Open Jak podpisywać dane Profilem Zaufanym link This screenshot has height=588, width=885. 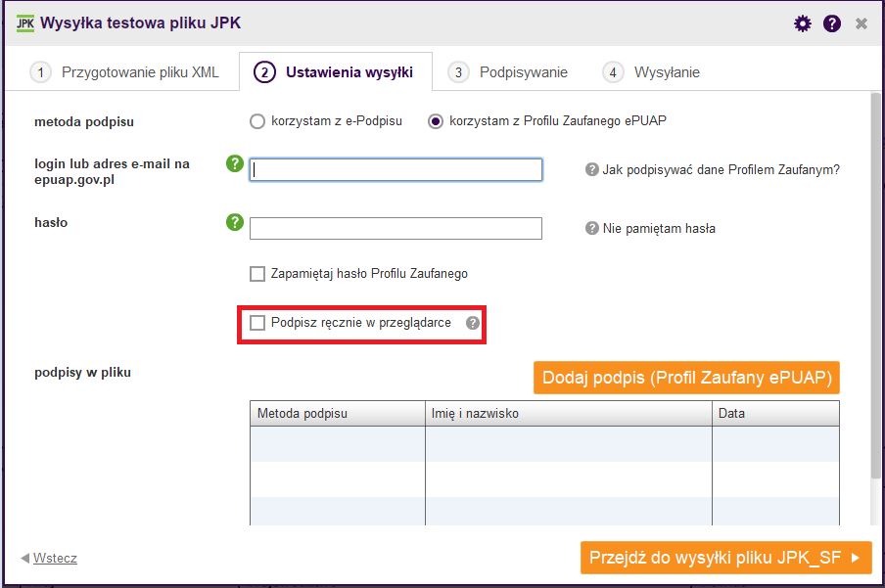721,170
